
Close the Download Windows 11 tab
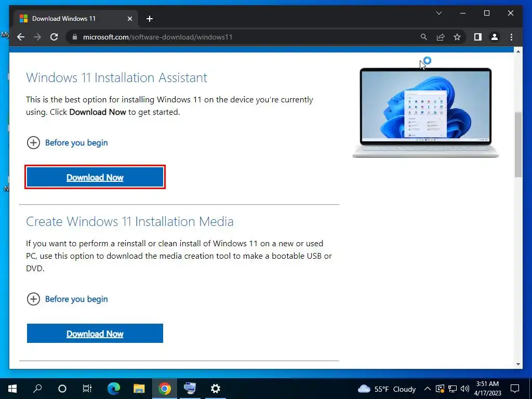click(x=129, y=19)
